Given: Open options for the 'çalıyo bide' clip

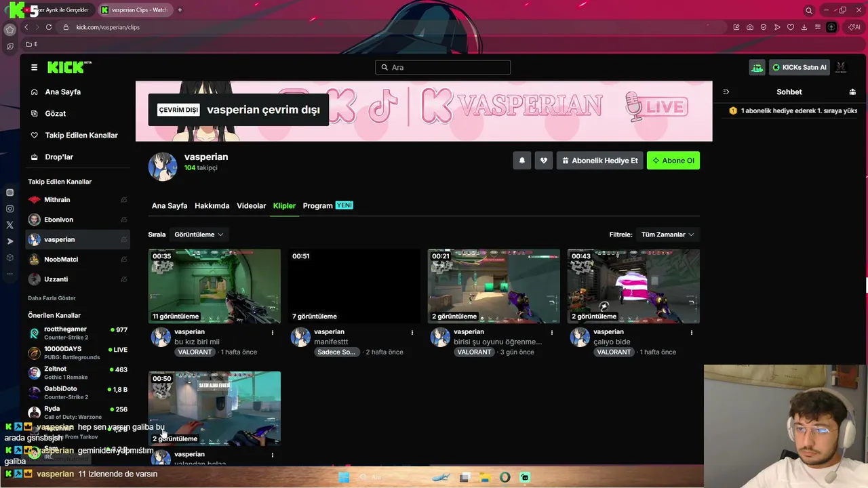Looking at the screenshot, I should pos(692,332).
